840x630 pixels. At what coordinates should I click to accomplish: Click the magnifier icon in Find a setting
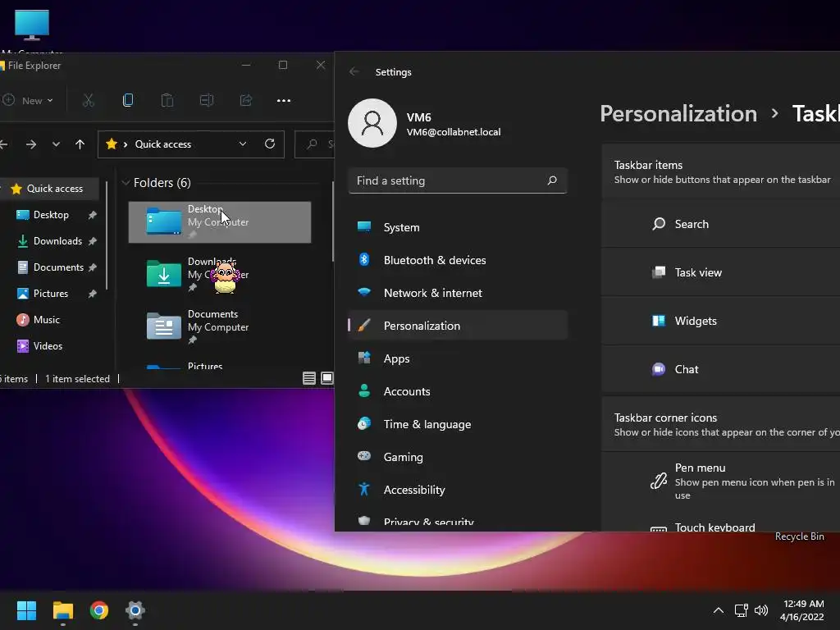tap(552, 180)
